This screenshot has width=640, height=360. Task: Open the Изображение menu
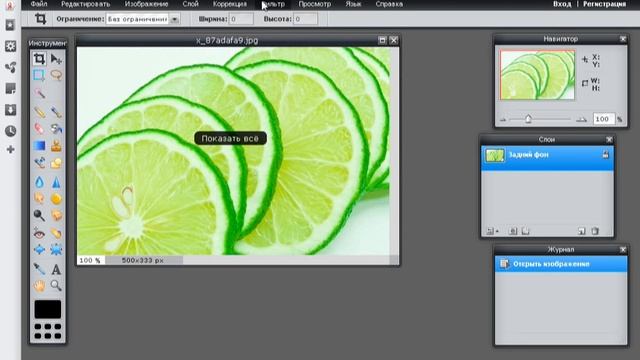point(147,4)
